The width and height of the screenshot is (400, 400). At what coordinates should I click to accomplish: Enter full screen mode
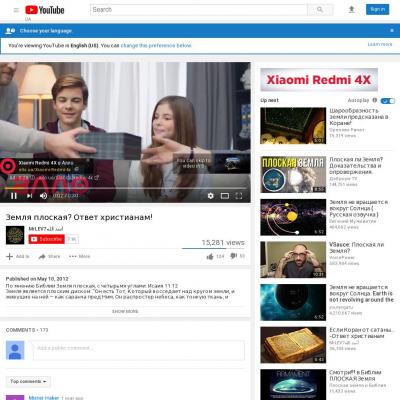[x=239, y=196]
